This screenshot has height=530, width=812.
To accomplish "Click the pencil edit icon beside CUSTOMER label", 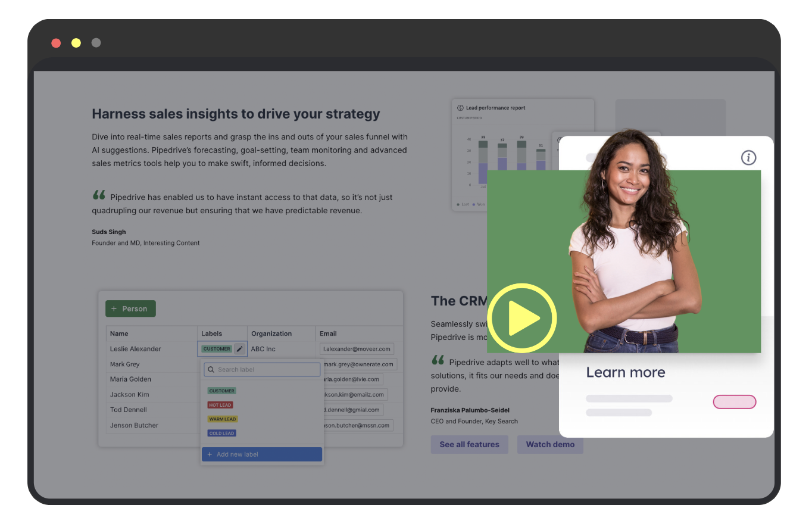I will (239, 349).
